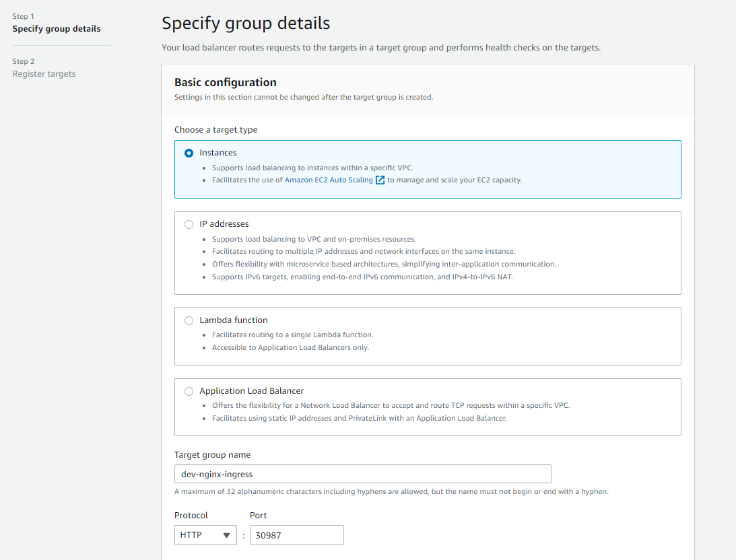Viewport: 736px width, 560px height.
Task: Open the external link icon beside EC2 Auto Scaling
Action: 380,180
